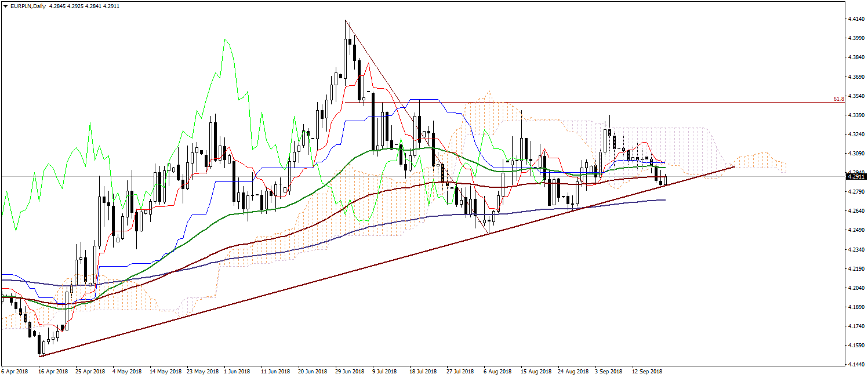
Task: Click the "29 Jun 2018" date label
Action: click(x=350, y=371)
